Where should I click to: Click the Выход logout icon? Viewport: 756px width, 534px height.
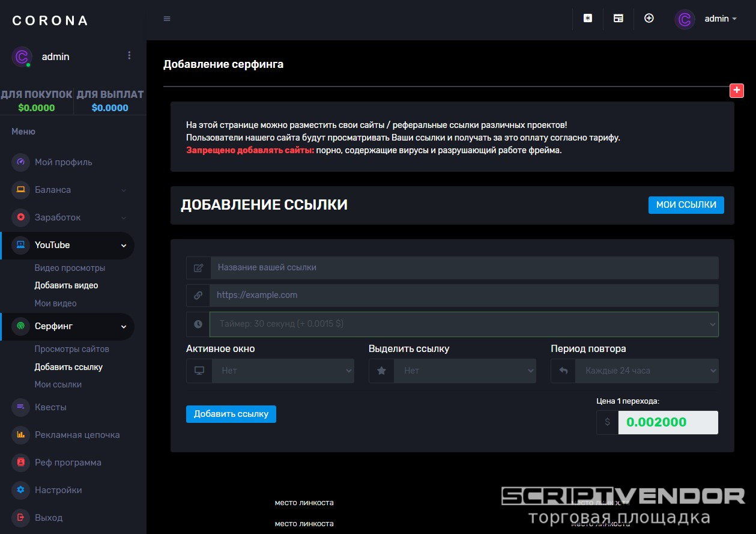point(20,518)
